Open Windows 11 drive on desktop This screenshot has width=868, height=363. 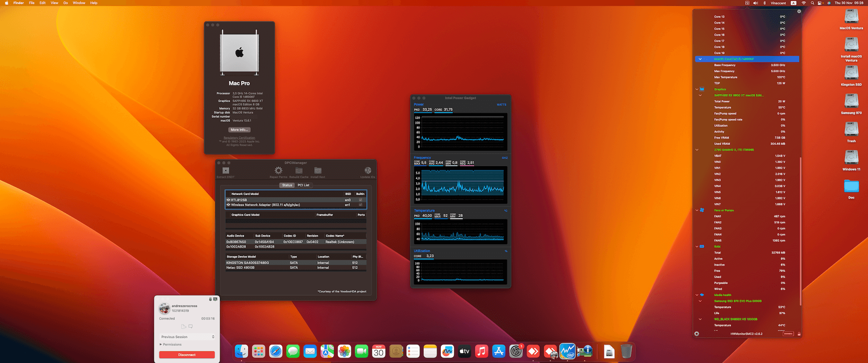click(851, 158)
